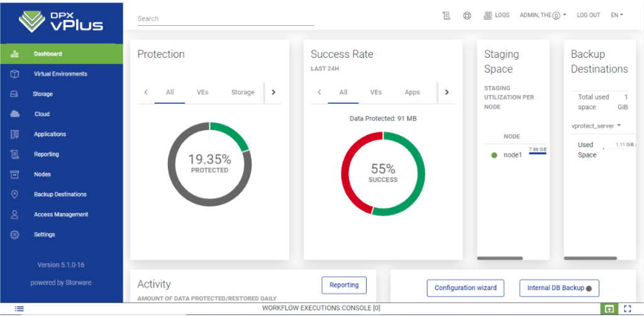The image size is (644, 316).
Task: Open the workflow console list icon
Action: (x=19, y=308)
